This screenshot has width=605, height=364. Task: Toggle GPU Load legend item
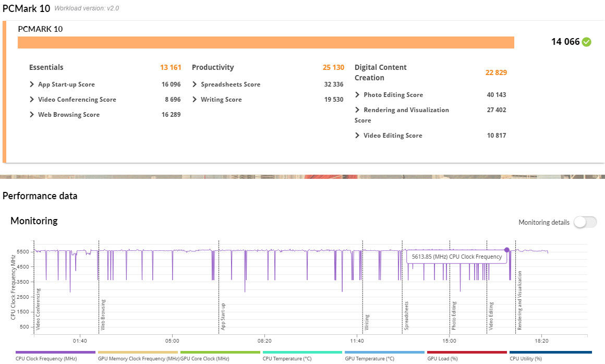467,353
